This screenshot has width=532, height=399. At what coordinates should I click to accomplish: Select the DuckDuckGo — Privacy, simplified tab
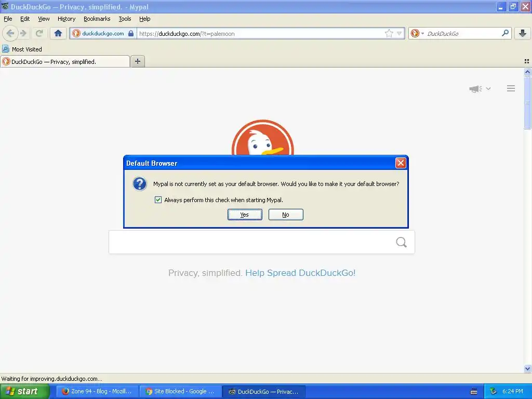click(x=65, y=61)
